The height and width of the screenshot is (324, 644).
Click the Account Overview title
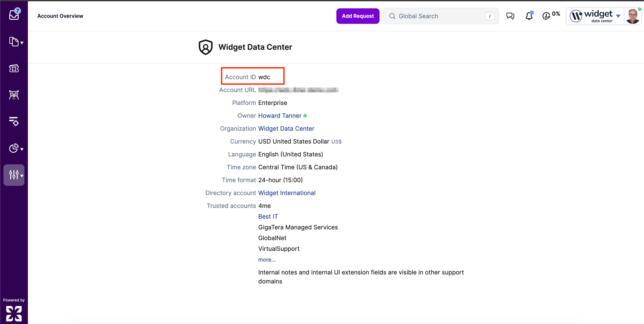point(60,16)
